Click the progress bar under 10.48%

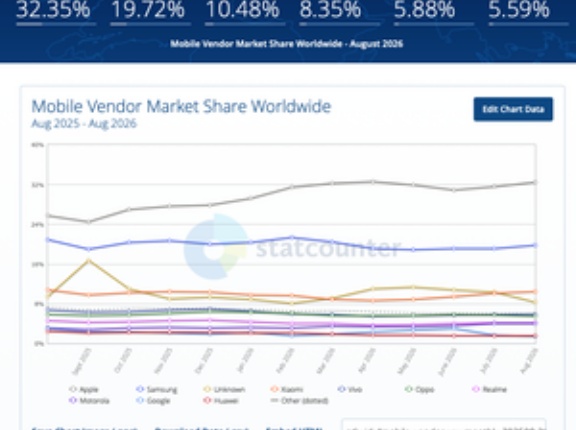pos(245,24)
